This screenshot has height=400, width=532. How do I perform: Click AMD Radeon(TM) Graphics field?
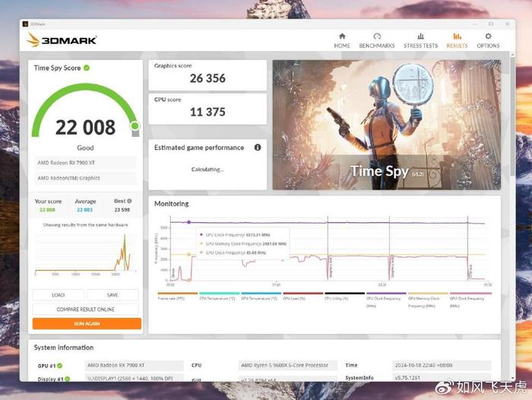pyautogui.click(x=85, y=178)
